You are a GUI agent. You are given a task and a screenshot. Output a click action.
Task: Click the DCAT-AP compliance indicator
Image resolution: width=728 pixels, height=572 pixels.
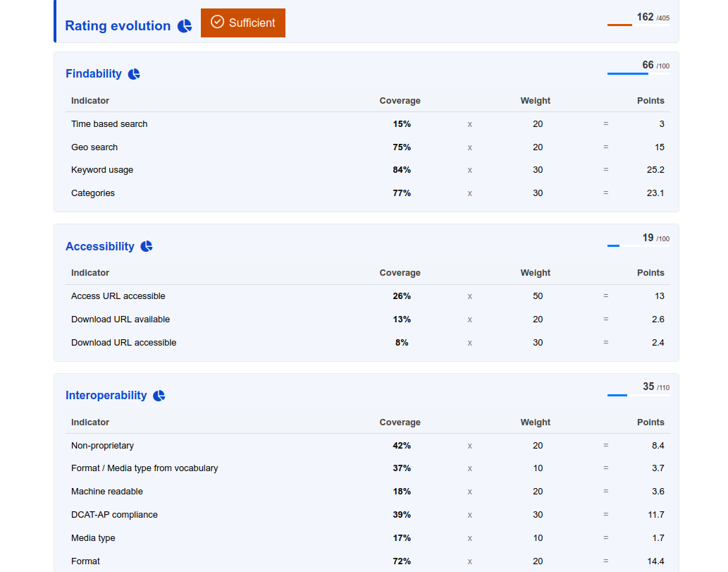point(114,515)
